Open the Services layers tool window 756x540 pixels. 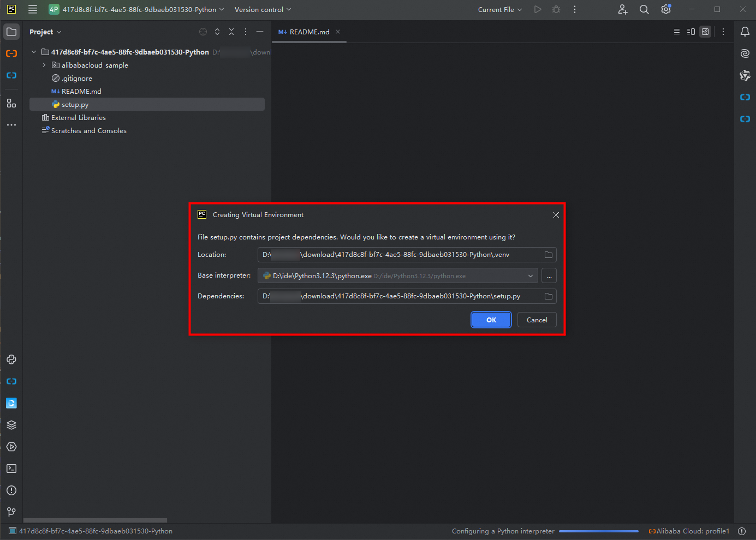pos(11,425)
